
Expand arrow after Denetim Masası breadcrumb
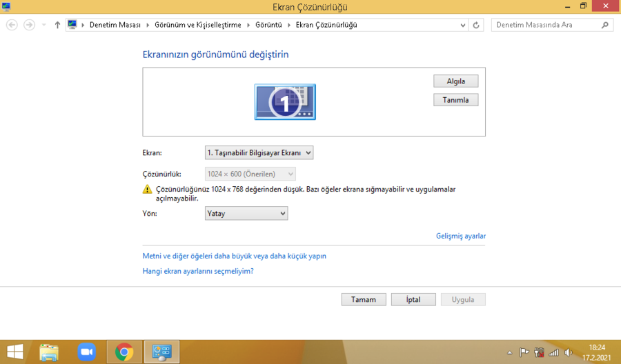click(x=148, y=25)
